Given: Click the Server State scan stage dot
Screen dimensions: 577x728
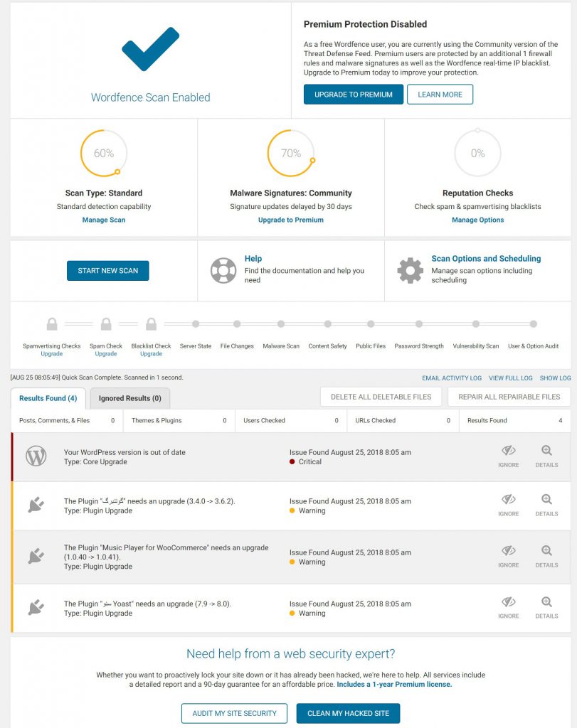Looking at the screenshot, I should [x=196, y=324].
